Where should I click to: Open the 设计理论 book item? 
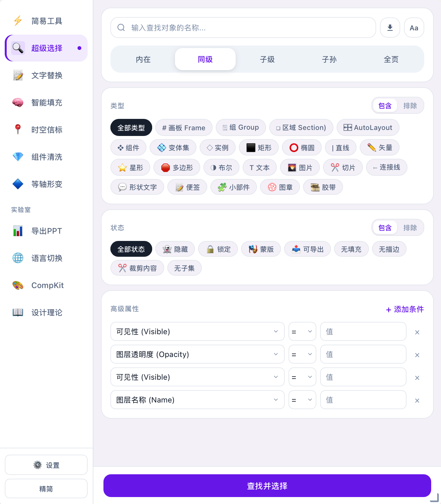[46, 312]
